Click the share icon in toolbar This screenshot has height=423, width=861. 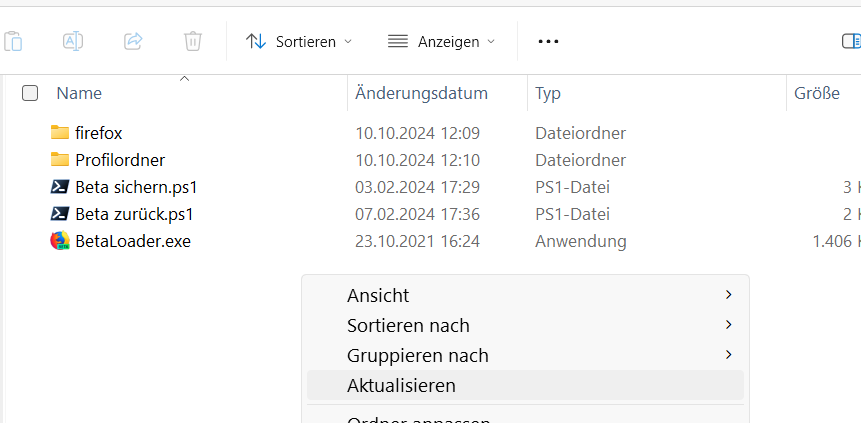tap(133, 41)
